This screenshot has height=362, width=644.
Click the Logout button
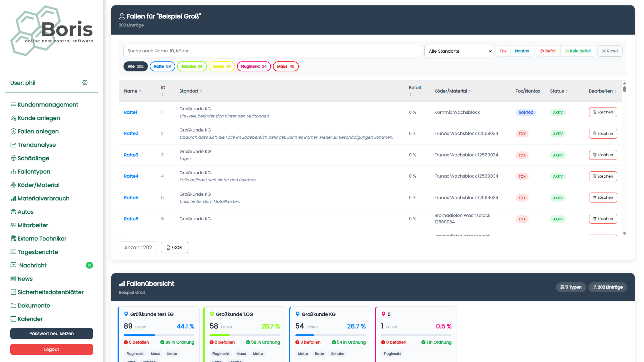pyautogui.click(x=51, y=349)
